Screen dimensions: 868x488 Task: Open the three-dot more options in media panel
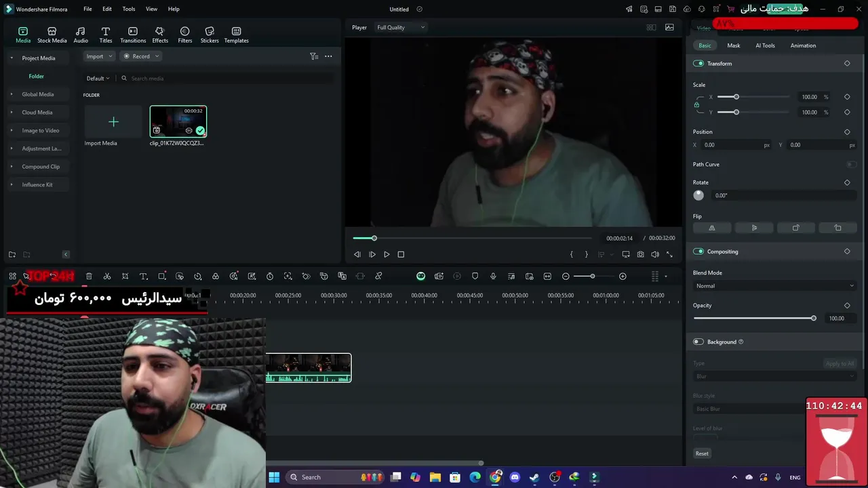(329, 56)
